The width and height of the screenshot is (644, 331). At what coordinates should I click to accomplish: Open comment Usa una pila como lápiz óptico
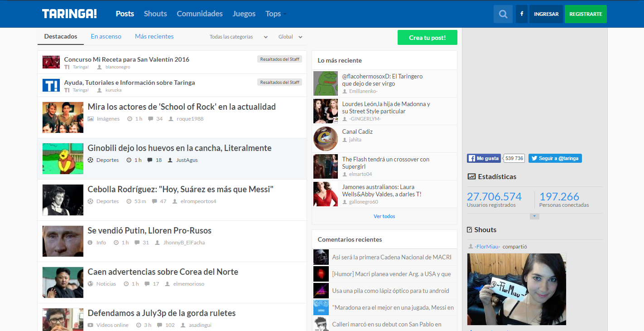[390, 291]
